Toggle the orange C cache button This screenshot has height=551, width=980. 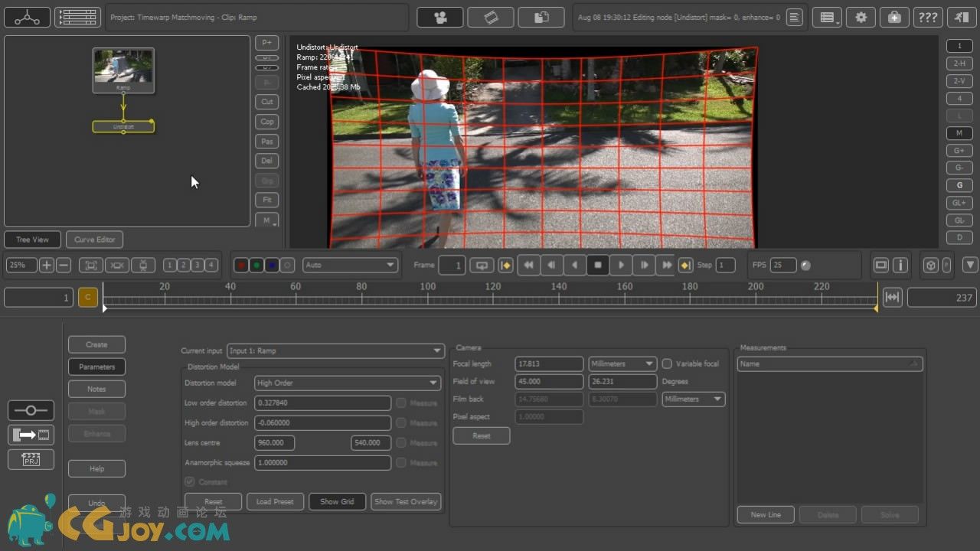pyautogui.click(x=88, y=297)
